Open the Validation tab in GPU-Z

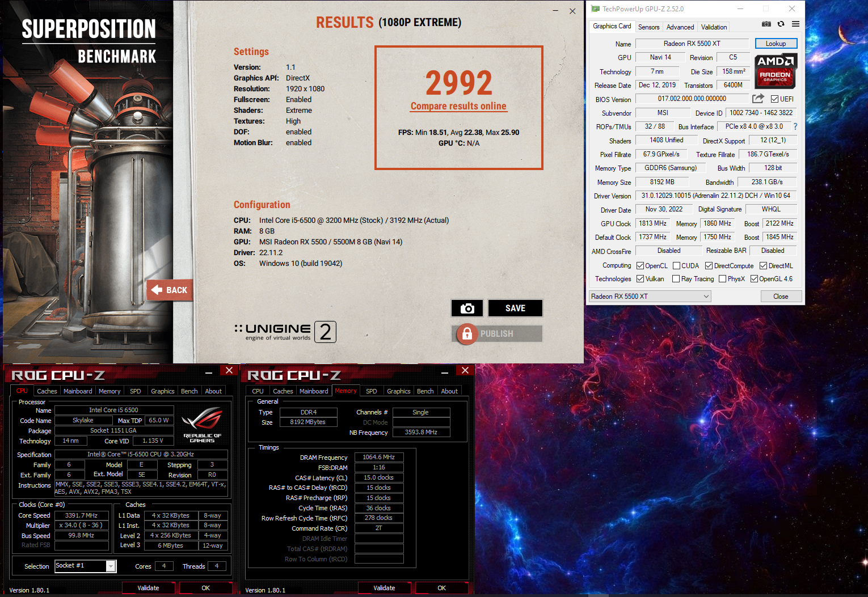[714, 27]
